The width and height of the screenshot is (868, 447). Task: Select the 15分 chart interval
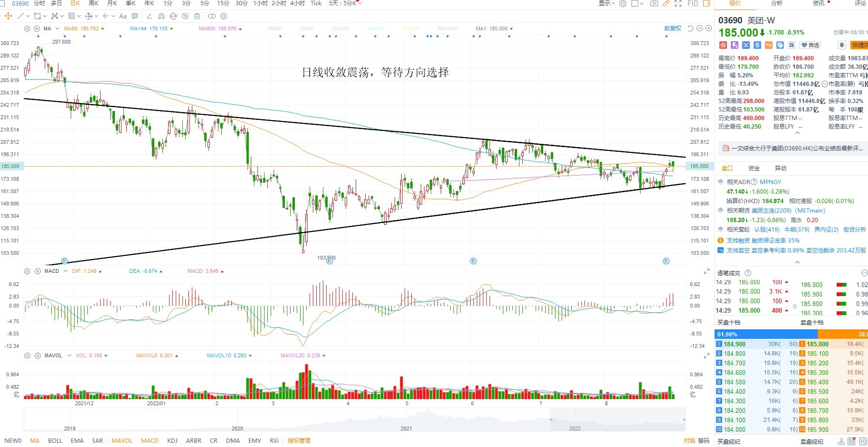pos(223,3)
